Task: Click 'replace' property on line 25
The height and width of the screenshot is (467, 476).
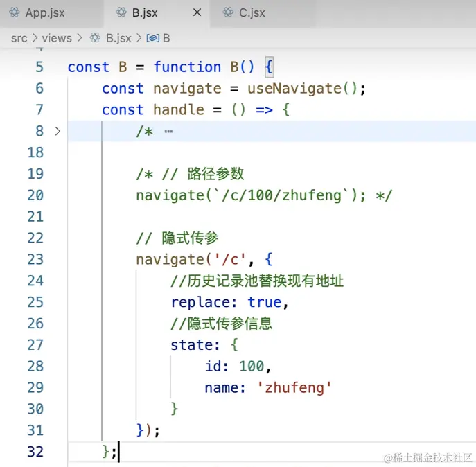Action: (x=200, y=302)
